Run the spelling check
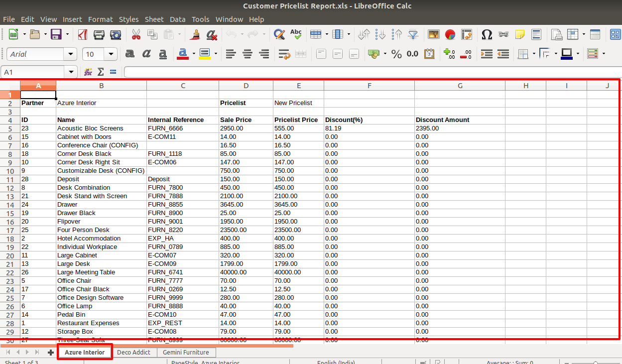 tap(296, 34)
